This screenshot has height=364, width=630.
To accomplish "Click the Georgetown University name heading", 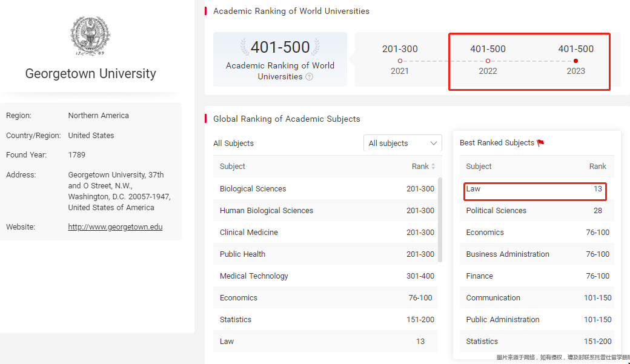I will tap(91, 73).
